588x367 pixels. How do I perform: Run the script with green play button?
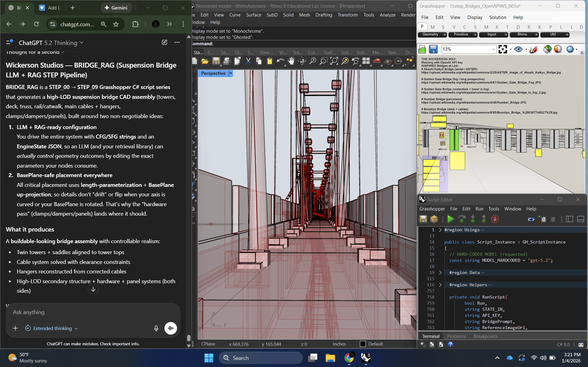click(450, 219)
